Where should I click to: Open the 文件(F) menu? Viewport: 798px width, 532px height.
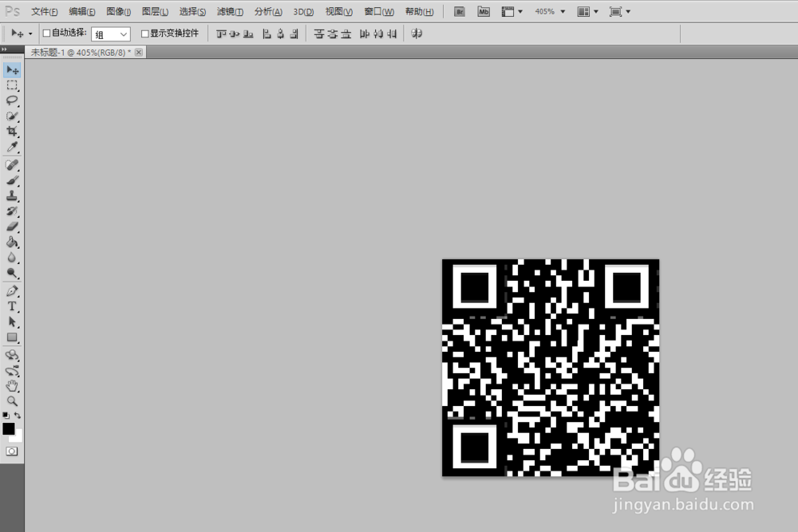tap(44, 12)
